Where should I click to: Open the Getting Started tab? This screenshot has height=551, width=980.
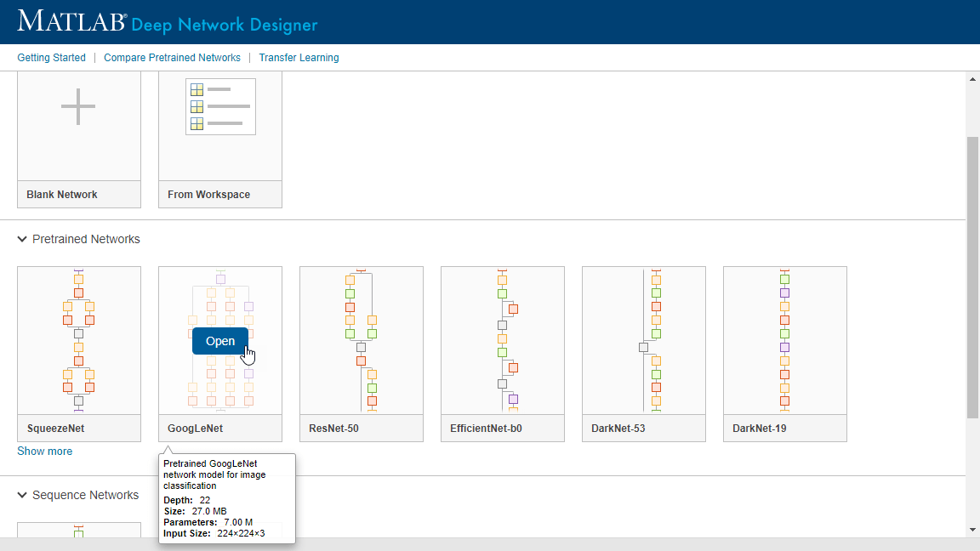click(x=51, y=58)
